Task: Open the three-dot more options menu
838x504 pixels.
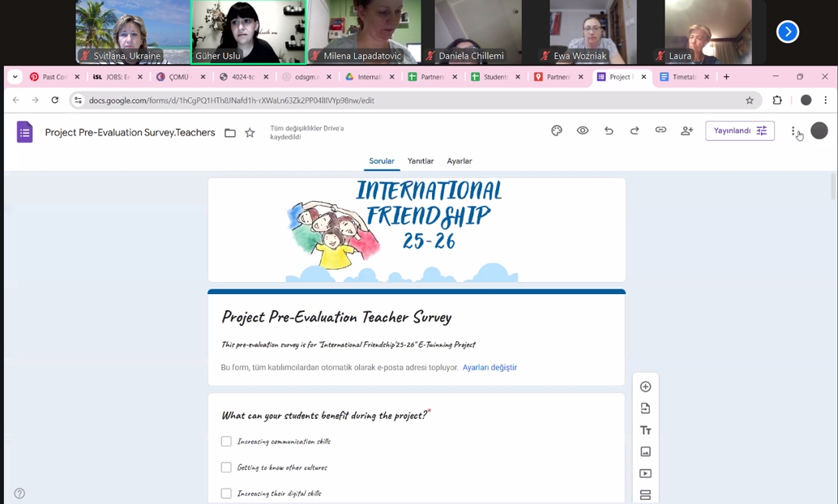Action: (793, 131)
